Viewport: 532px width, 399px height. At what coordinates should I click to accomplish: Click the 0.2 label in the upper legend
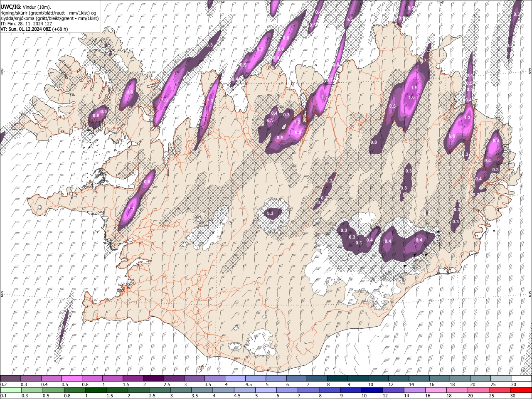4,385
